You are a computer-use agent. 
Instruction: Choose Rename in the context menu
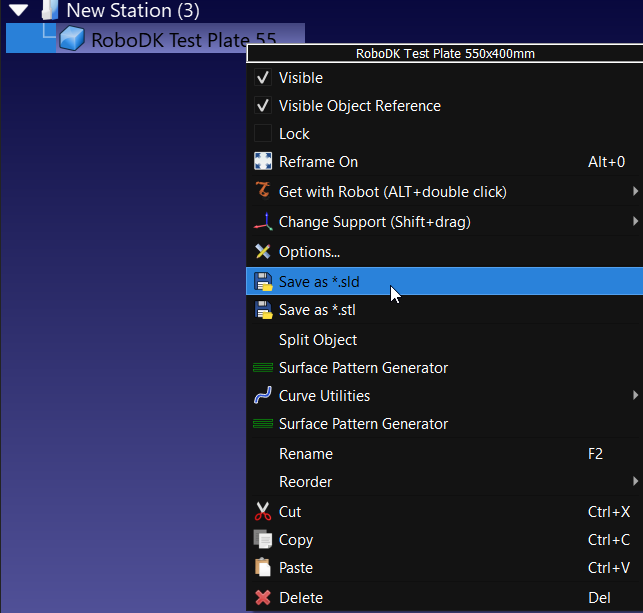point(305,454)
